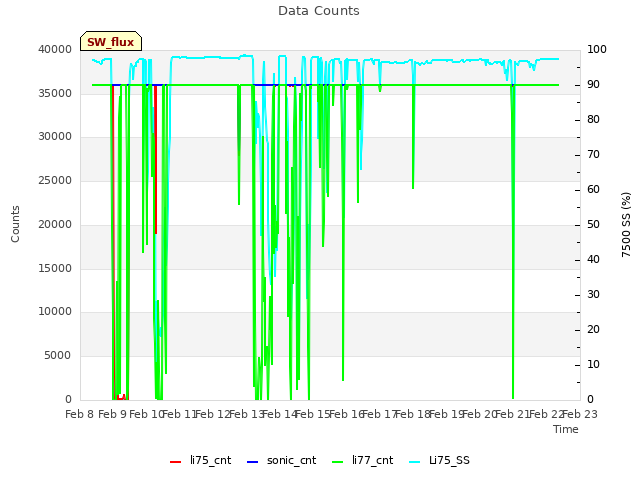640x480 pixels.
Task: Toggle the Li75_SS legend entry
Action: tap(439, 460)
